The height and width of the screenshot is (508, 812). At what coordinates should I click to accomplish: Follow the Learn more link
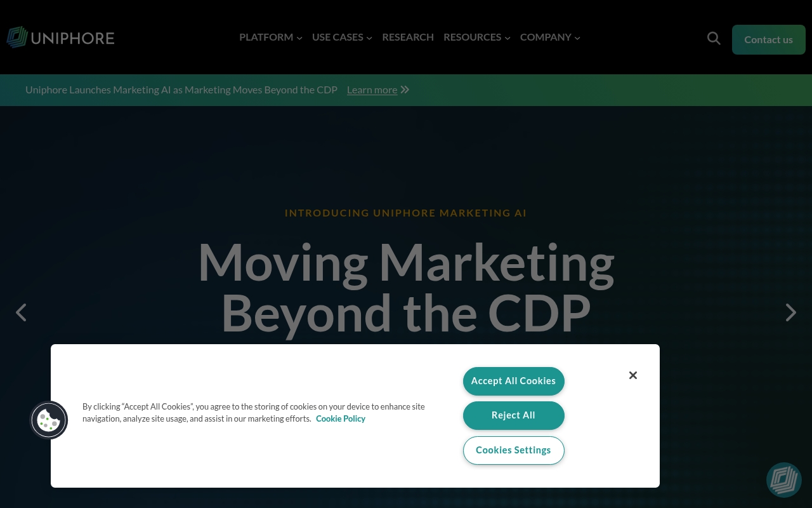(x=372, y=90)
